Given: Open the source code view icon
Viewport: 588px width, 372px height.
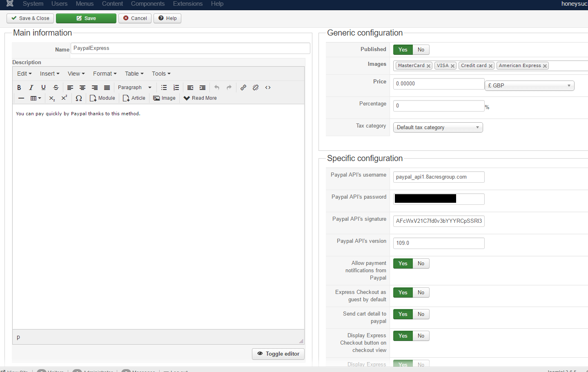Looking at the screenshot, I should [268, 87].
